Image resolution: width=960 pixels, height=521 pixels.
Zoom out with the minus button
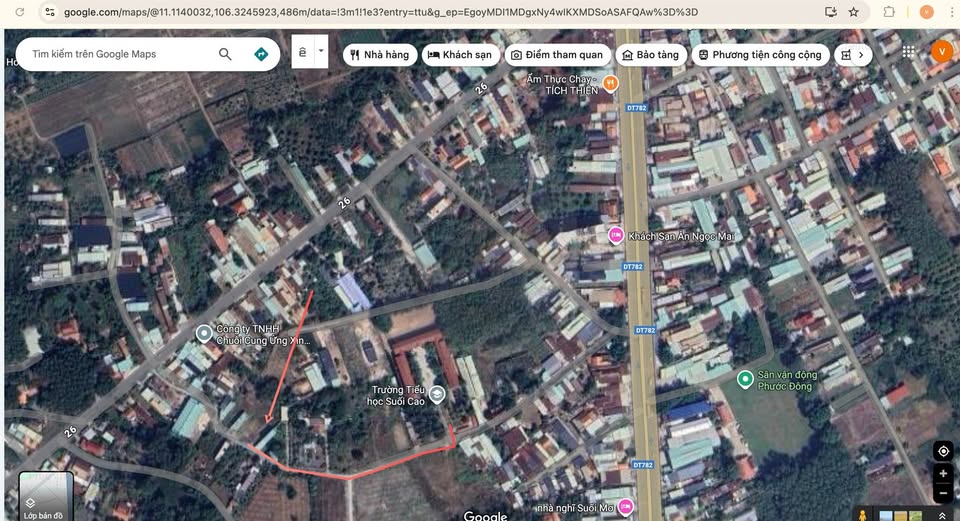click(942, 493)
